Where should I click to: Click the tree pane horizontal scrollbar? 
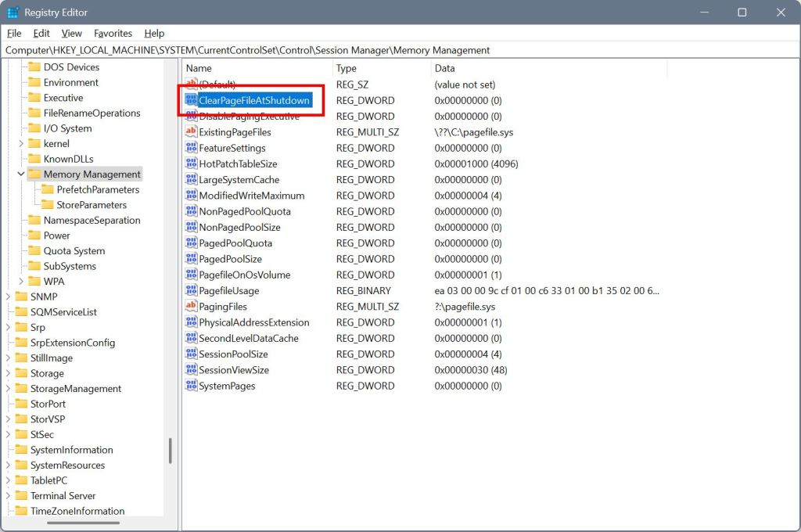tap(83, 523)
